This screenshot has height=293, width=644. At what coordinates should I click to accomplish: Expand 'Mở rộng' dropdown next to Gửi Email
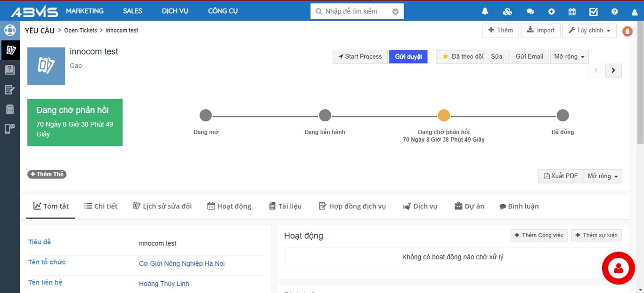pos(569,56)
